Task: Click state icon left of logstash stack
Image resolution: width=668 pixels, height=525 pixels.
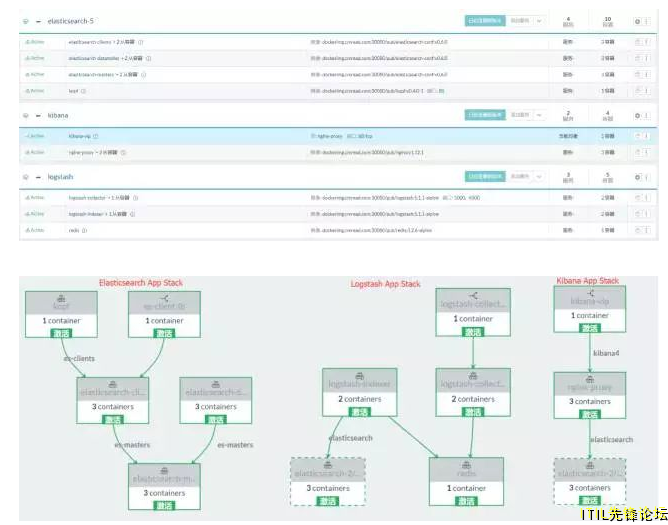Action: click(26, 177)
